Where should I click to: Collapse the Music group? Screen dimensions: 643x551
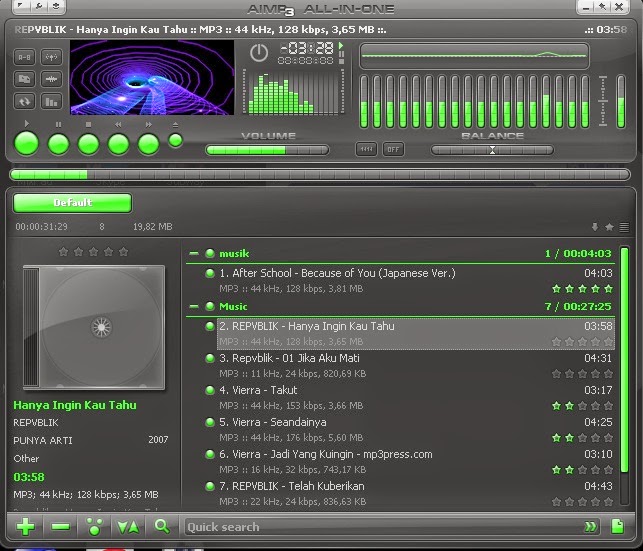194,306
